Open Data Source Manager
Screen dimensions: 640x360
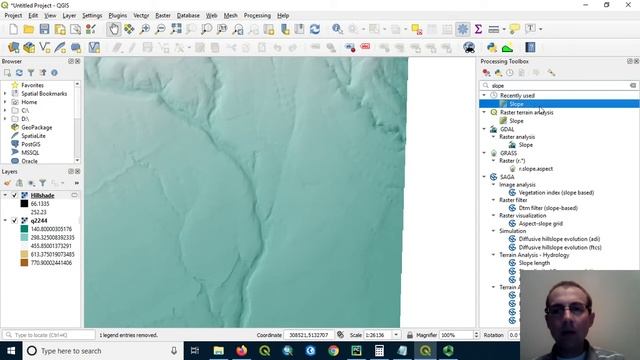[x=13, y=48]
